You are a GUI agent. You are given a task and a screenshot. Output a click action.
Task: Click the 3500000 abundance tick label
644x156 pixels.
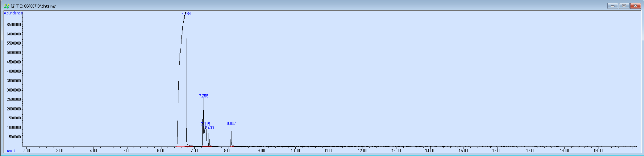(x=14, y=81)
